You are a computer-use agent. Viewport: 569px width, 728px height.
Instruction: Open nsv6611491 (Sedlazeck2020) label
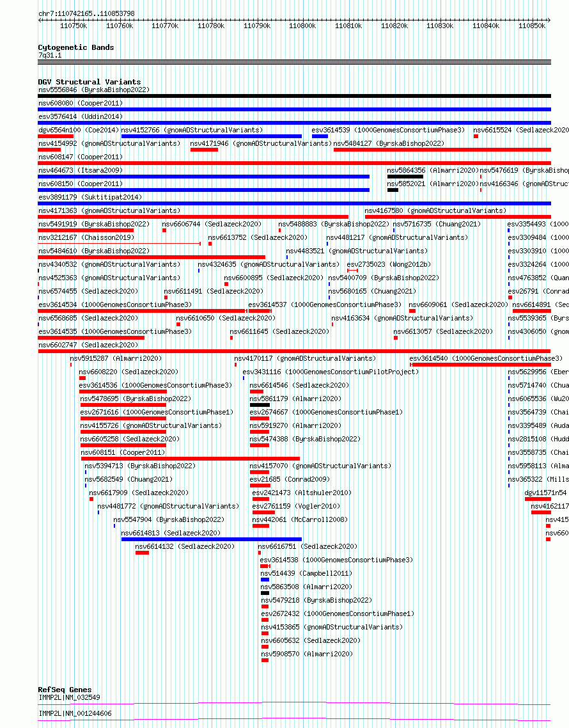click(x=214, y=292)
